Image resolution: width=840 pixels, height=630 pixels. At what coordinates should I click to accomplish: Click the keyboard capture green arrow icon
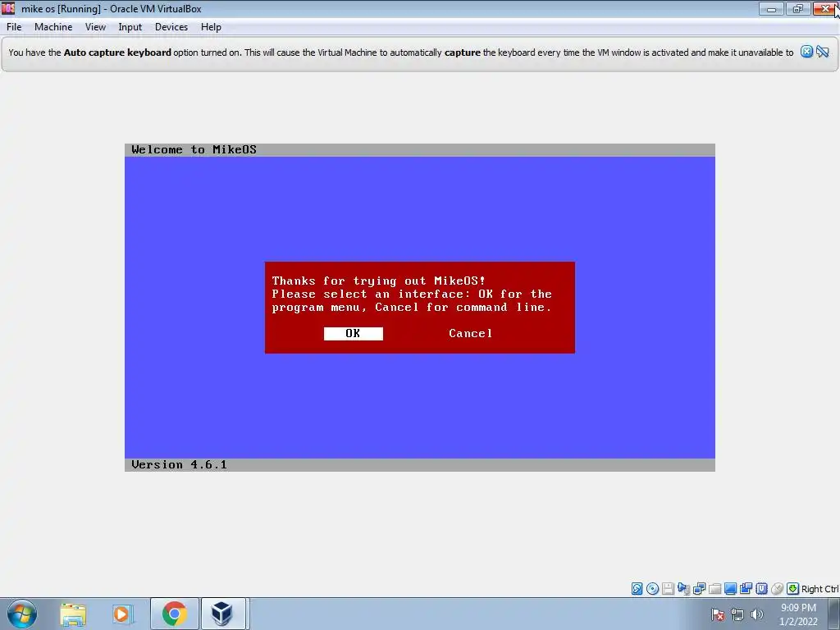(x=793, y=589)
